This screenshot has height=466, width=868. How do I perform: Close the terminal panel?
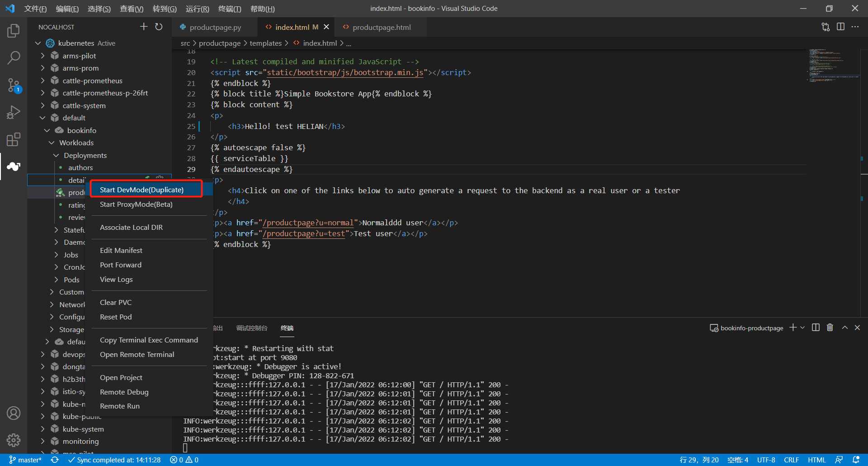(x=857, y=328)
